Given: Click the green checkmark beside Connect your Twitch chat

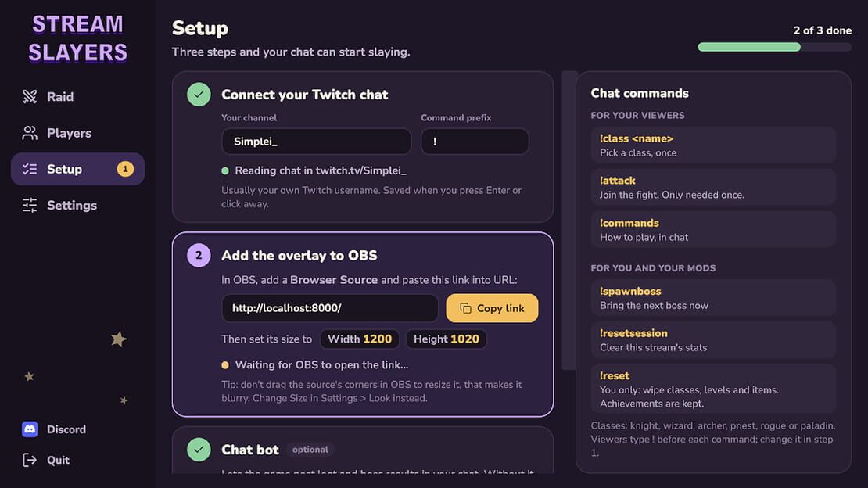Looking at the screenshot, I should tap(199, 94).
